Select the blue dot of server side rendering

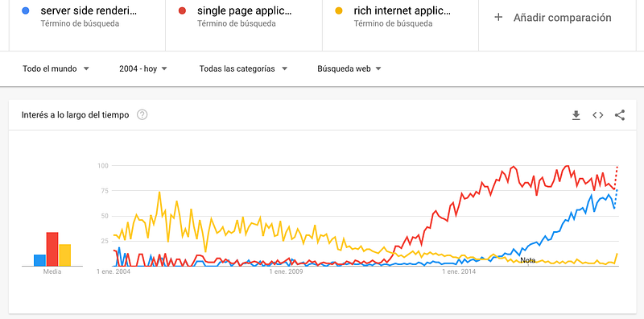(26, 11)
